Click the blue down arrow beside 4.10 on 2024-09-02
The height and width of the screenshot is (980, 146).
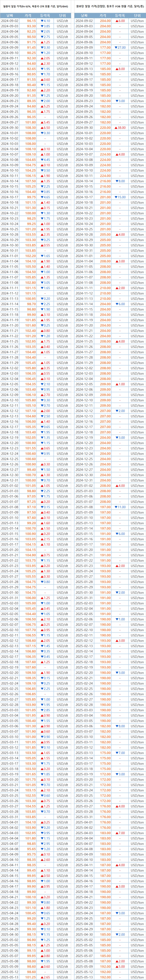pos(42,21)
